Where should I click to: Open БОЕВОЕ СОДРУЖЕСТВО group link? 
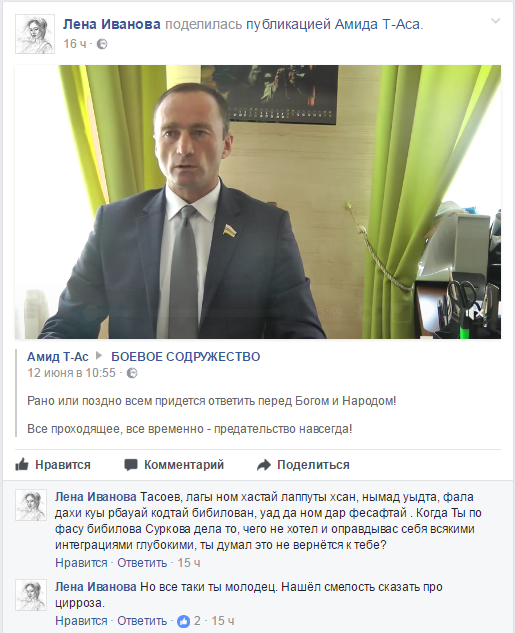point(186,357)
